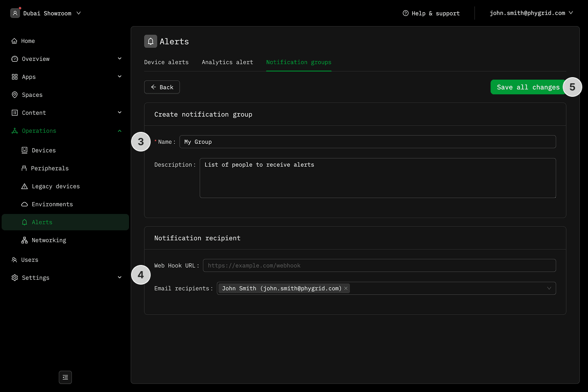Collapse the Operations section chevron
This screenshot has width=588, height=392.
pos(120,131)
